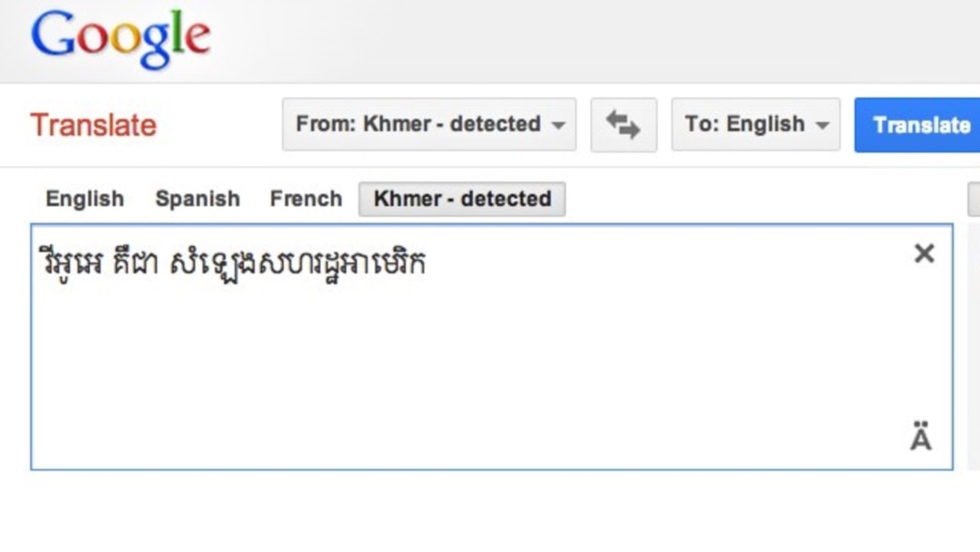
Task: Clear the source text with the X
Action: click(x=924, y=254)
